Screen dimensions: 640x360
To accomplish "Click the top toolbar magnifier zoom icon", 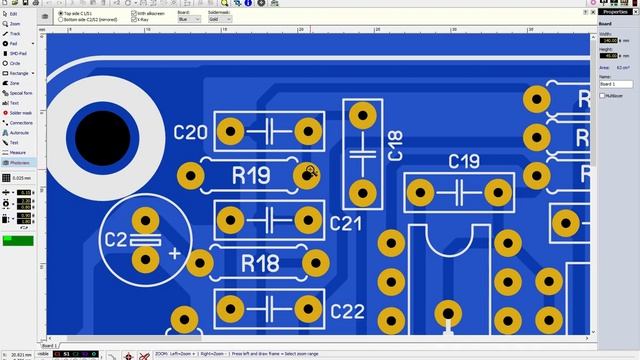I will (224, 3).
